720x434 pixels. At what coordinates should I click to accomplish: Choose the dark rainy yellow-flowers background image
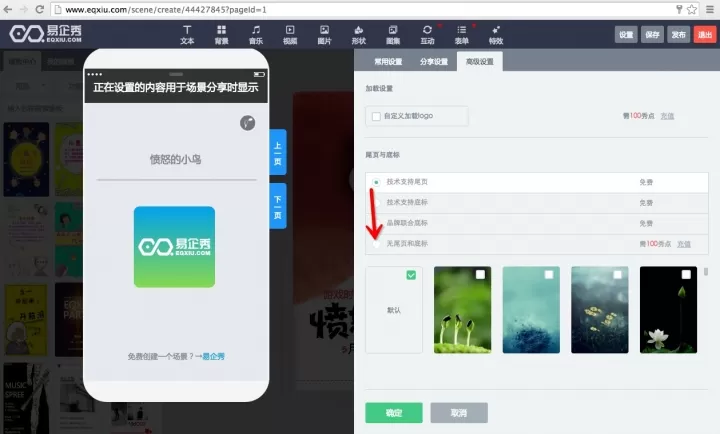[x=600, y=310]
